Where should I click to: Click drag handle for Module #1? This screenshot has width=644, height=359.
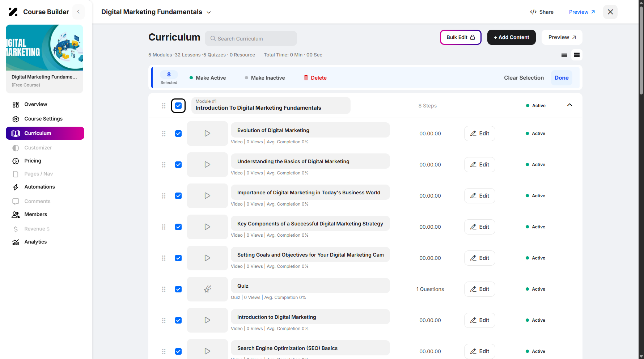click(164, 106)
